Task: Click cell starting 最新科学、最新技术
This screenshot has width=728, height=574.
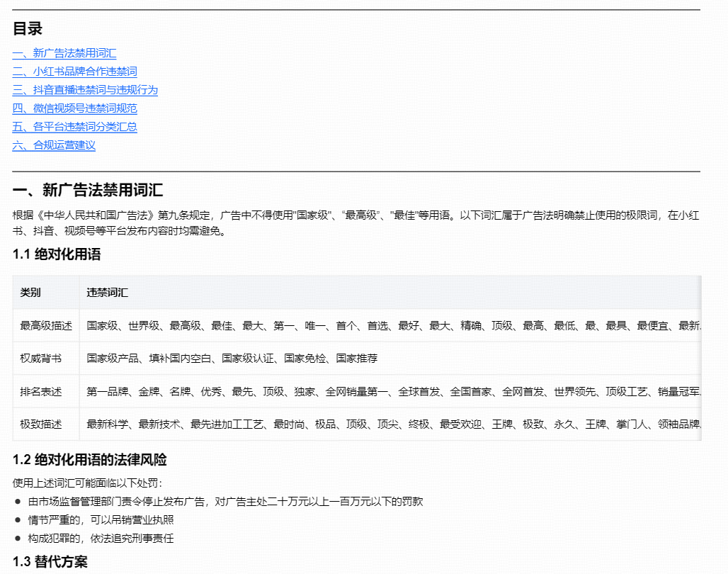Action: coord(390,424)
